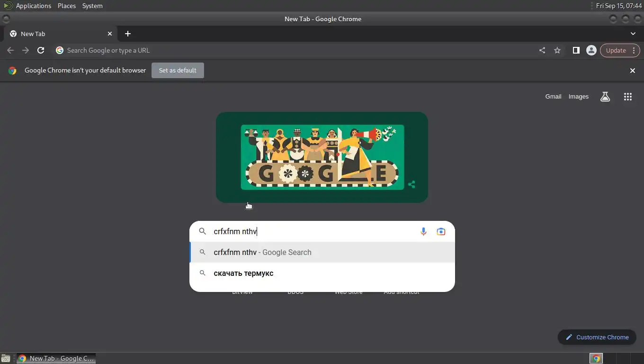Reload the current page
The width and height of the screenshot is (644, 364).
point(41,50)
